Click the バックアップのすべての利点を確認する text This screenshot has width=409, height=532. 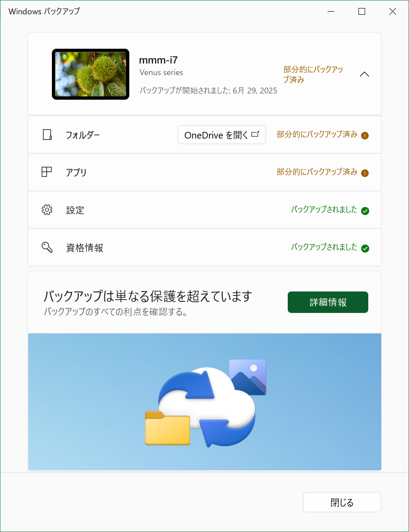(116, 312)
